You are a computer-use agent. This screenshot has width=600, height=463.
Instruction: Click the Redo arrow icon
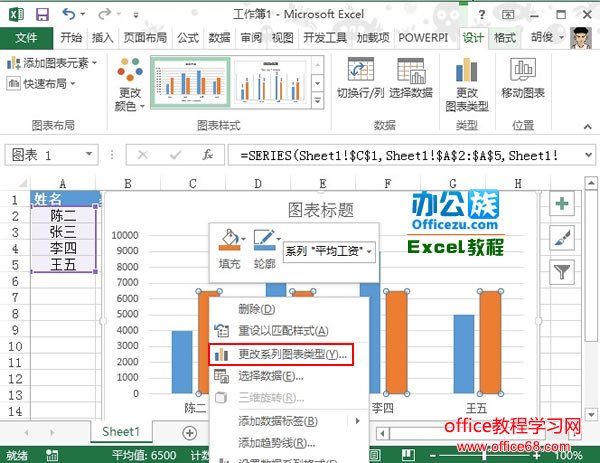coord(104,14)
